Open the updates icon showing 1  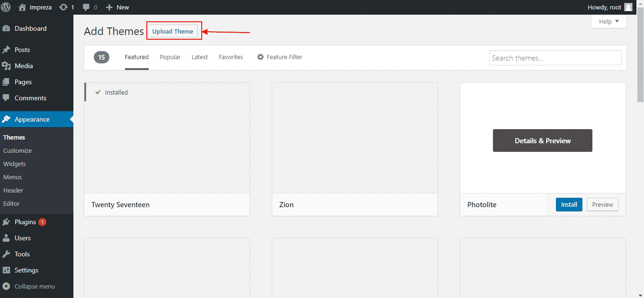tap(63, 7)
